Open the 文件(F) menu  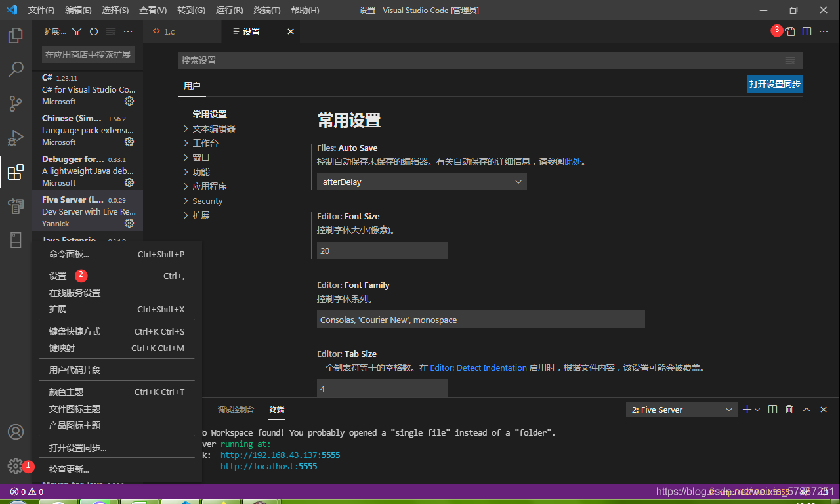pyautogui.click(x=41, y=10)
